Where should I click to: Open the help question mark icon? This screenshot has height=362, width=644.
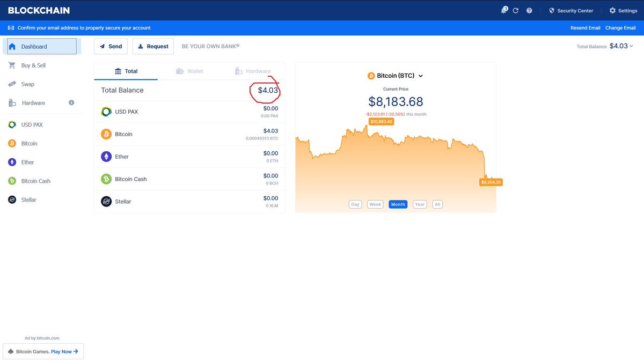[529, 11]
